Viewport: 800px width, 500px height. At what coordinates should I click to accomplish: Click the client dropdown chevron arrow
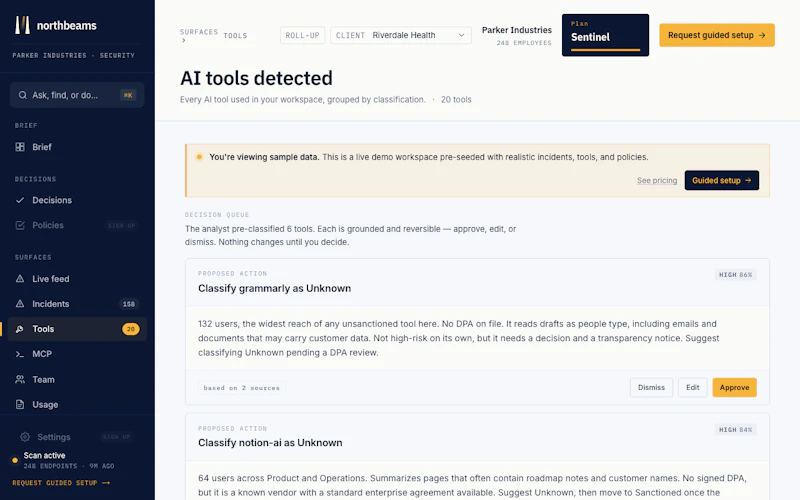[461, 35]
